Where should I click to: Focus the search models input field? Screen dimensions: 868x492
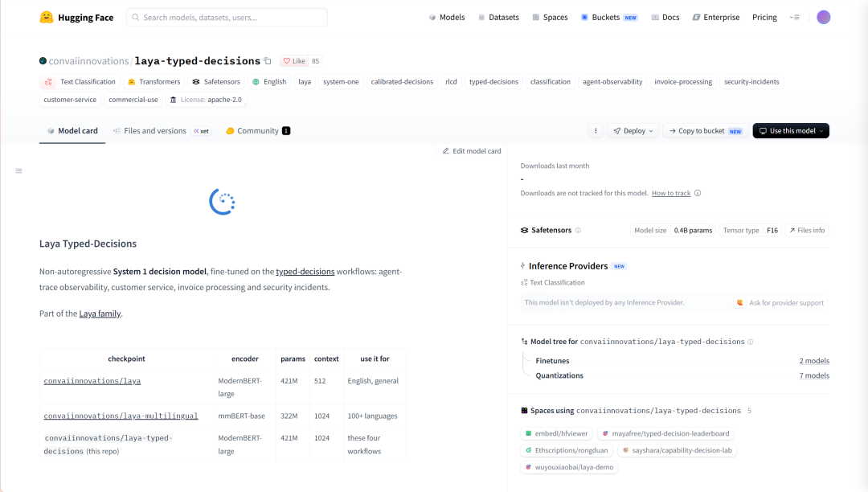pos(227,17)
